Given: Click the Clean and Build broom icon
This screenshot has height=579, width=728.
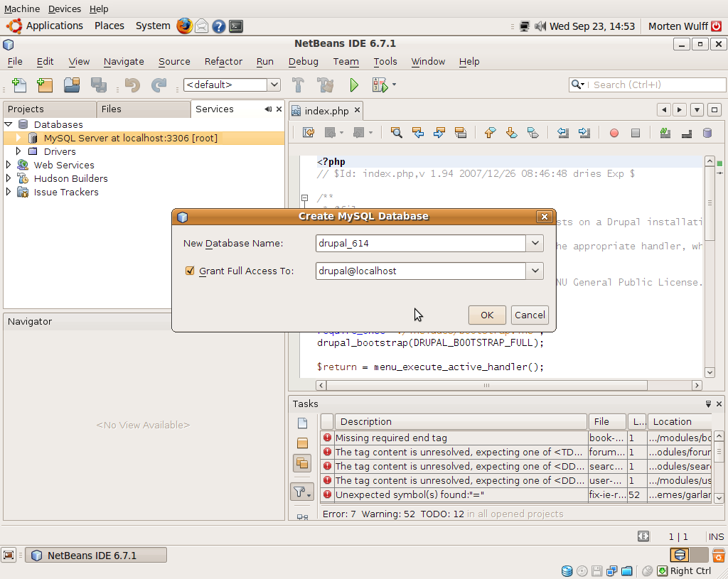Looking at the screenshot, I should tap(325, 85).
